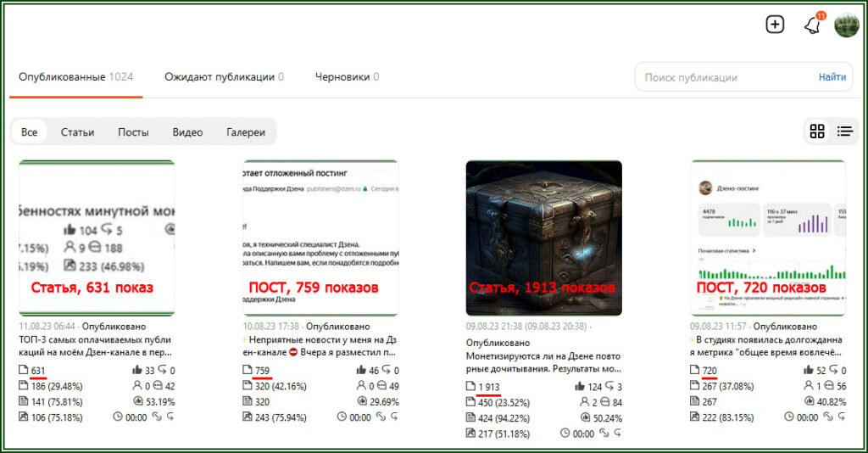Switch to list view layout
The image size is (868, 453).
pyautogui.click(x=845, y=131)
